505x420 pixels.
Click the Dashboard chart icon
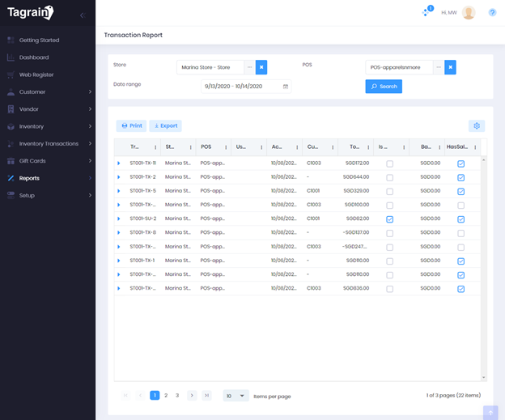pyautogui.click(x=11, y=57)
